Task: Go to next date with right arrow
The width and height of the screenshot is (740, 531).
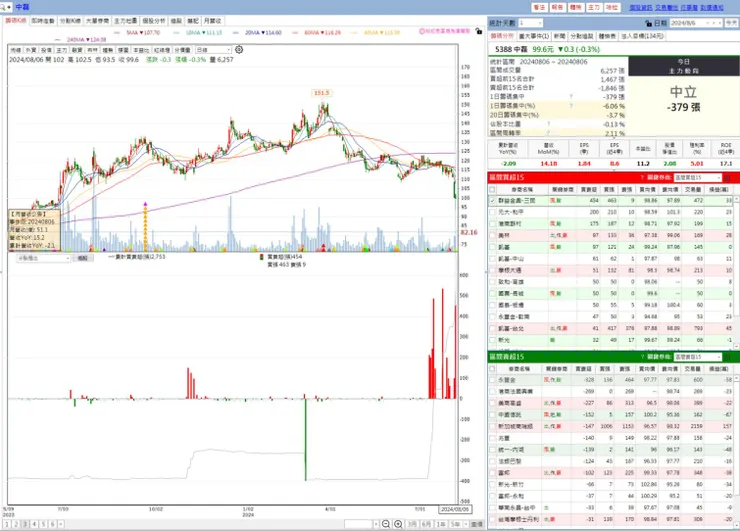Action: pyautogui.click(x=719, y=23)
